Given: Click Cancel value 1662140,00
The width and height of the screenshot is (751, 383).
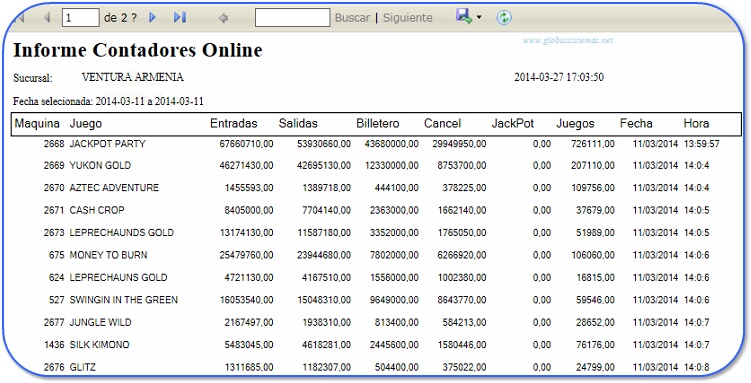Looking at the screenshot, I should (x=462, y=210).
